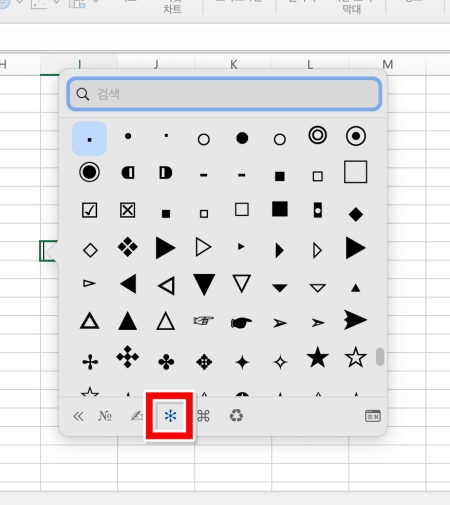Insert the large black down-pointing triangle
450x505 pixels.
click(204, 284)
